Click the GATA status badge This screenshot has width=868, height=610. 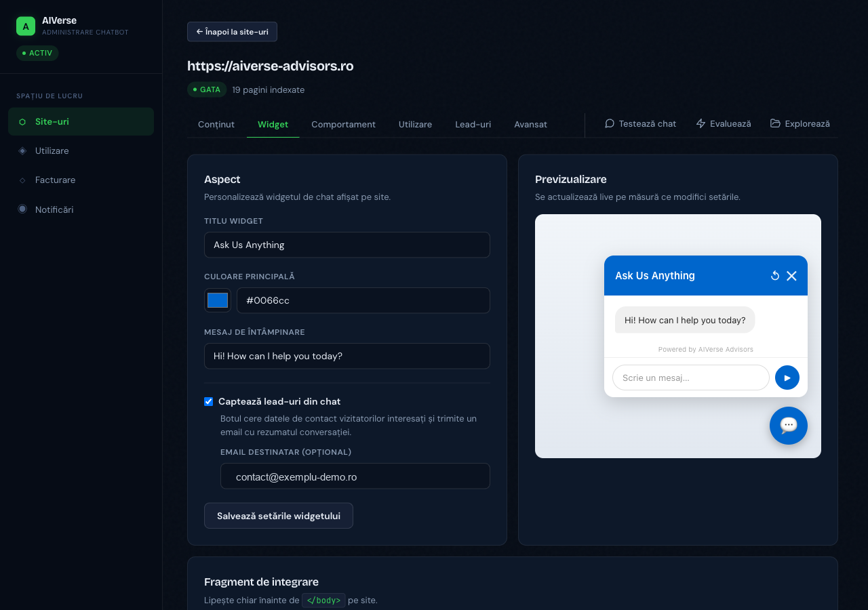click(x=207, y=89)
